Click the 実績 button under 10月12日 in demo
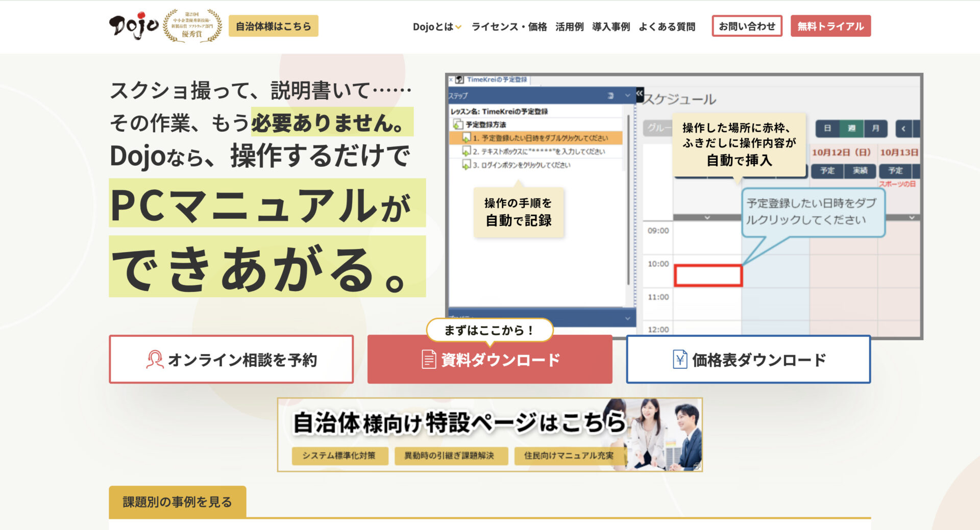980x530 pixels. [x=860, y=170]
